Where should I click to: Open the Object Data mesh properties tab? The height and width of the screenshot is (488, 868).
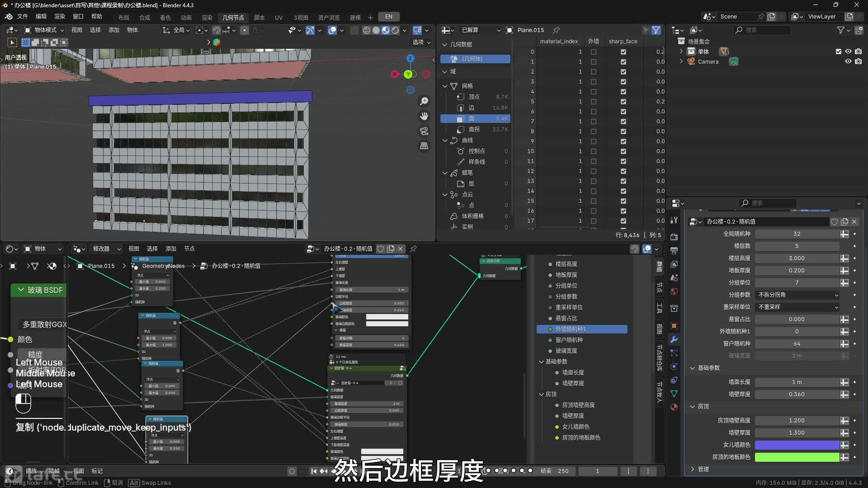pos(674,394)
